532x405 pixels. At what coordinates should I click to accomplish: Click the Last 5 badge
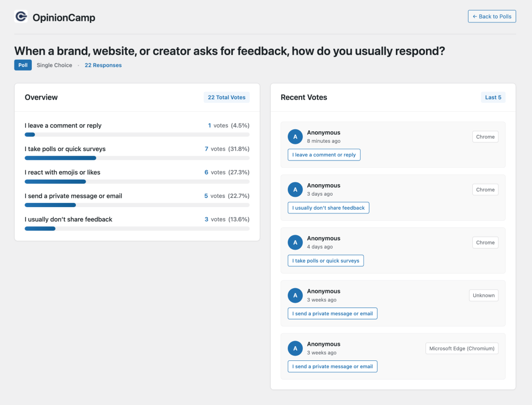point(493,98)
